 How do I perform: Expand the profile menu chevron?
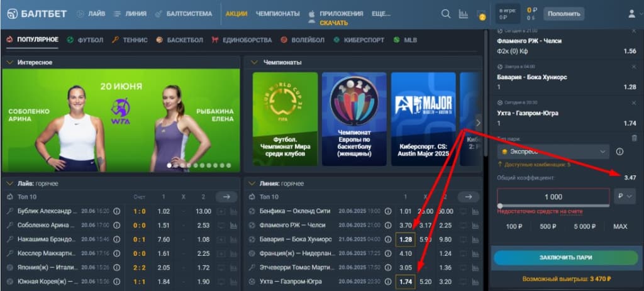(641, 14)
